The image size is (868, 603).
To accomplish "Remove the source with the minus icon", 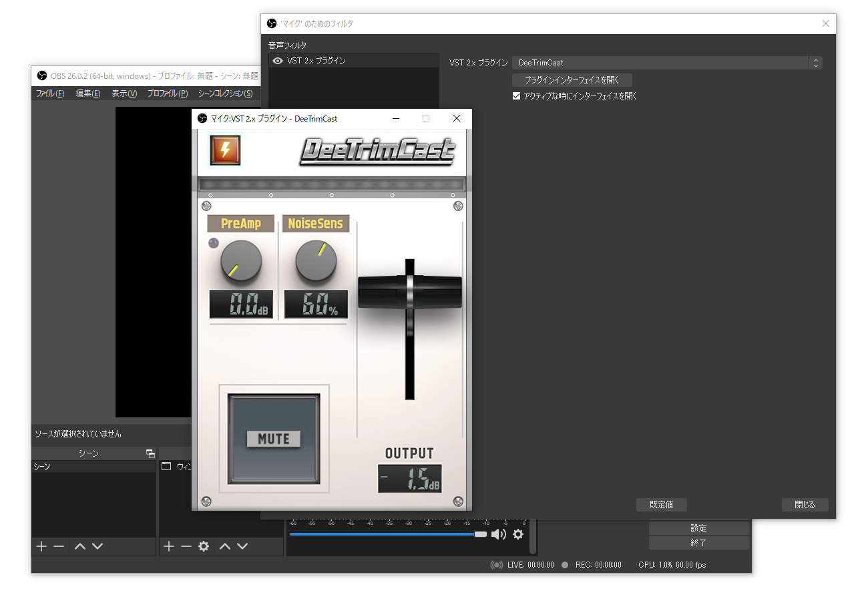I will coord(186,546).
